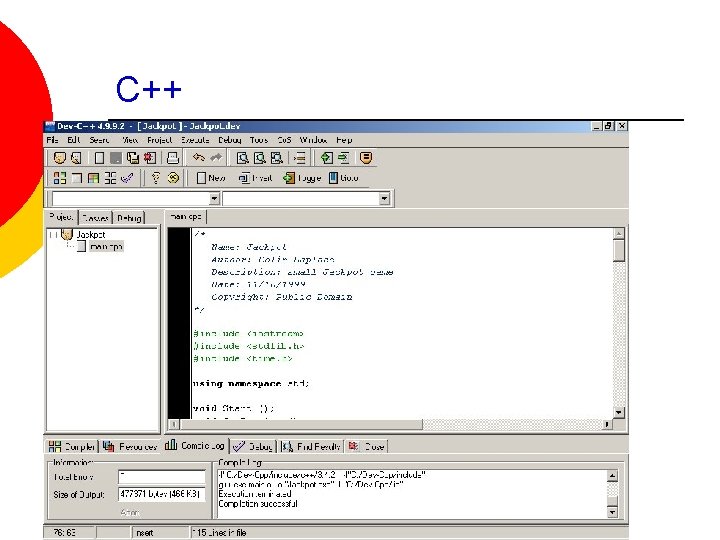This screenshot has height=540, width=720.
Task: Click the Print icon
Action: (x=173, y=158)
